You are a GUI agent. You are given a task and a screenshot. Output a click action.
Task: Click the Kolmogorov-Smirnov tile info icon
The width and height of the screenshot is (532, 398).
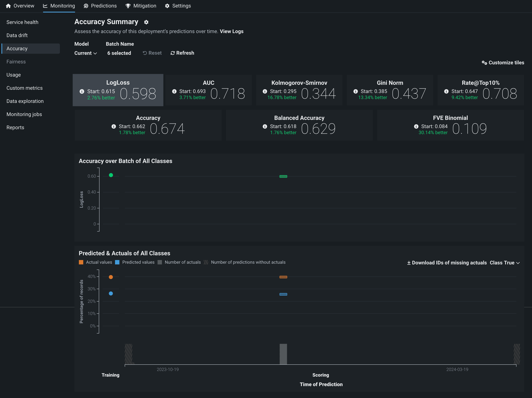265,92
